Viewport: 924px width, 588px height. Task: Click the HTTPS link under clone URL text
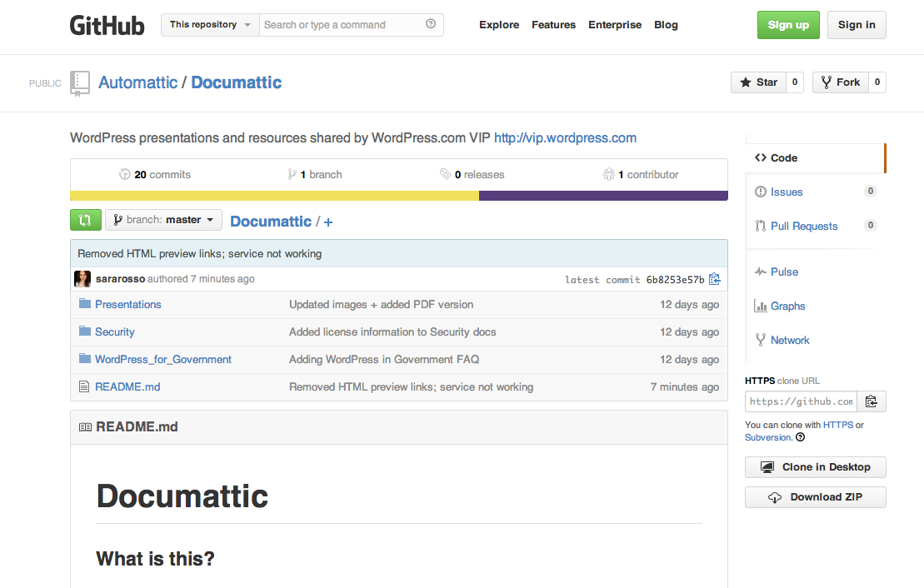click(x=838, y=425)
